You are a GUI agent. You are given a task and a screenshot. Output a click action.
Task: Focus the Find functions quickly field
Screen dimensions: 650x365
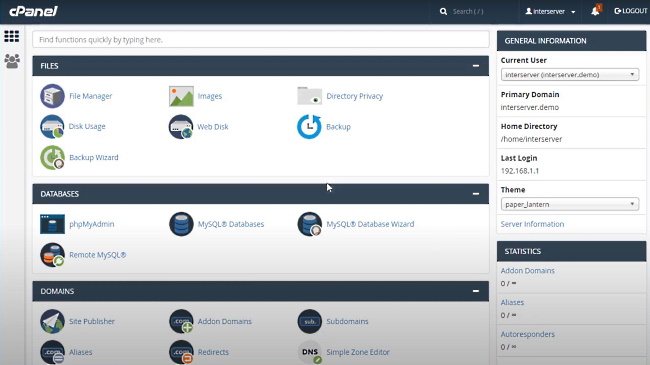[x=261, y=40]
